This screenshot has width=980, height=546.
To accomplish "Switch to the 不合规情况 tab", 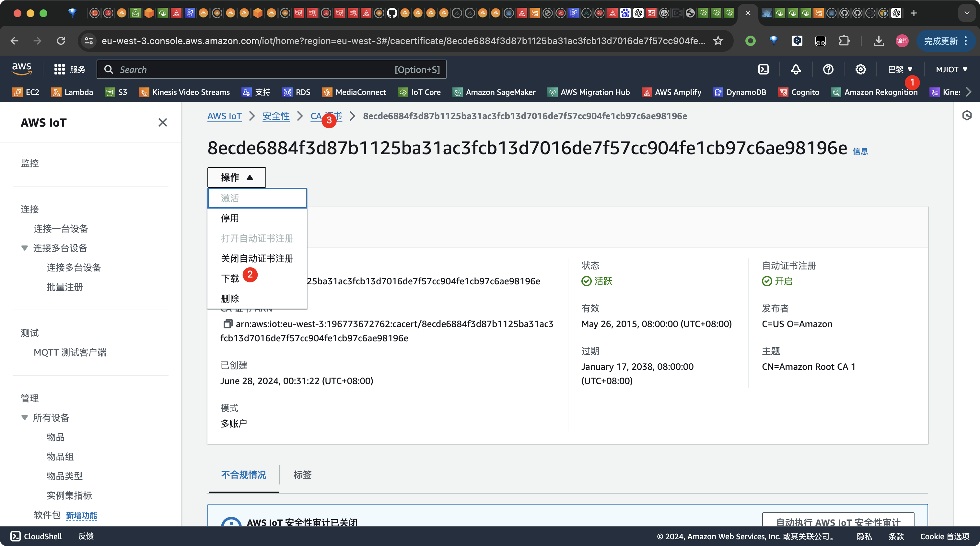I will [x=243, y=474].
